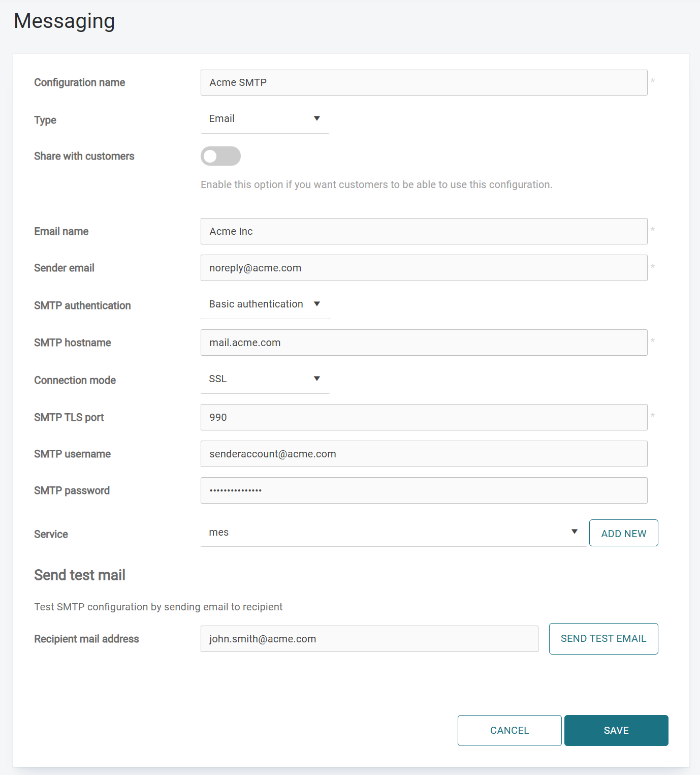This screenshot has height=775, width=700.
Task: Open Connection mode SSL dropdown
Action: tap(264, 379)
